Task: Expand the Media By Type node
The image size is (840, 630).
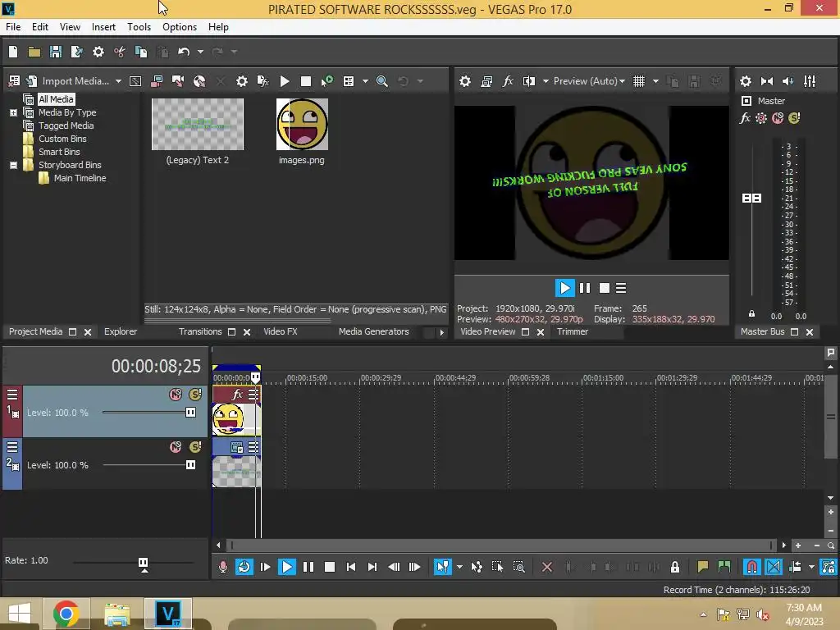Action: coord(13,112)
